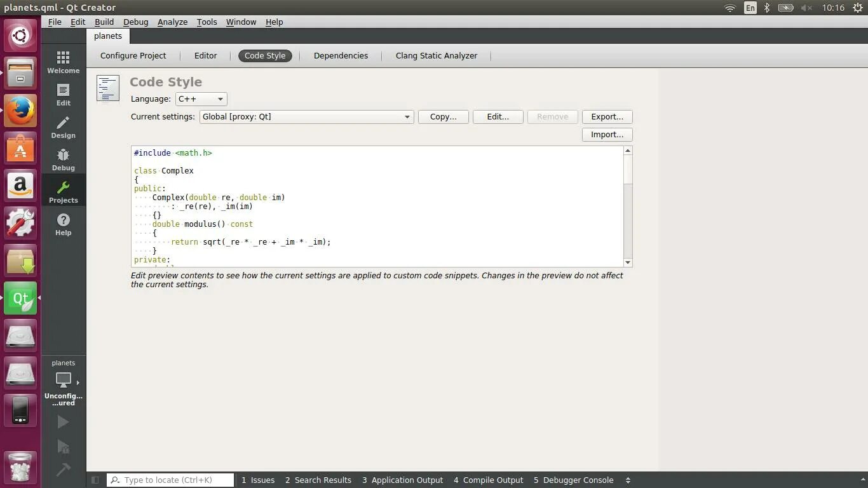Open the En keyboard layout indicator
The image size is (868, 488).
[x=750, y=8]
